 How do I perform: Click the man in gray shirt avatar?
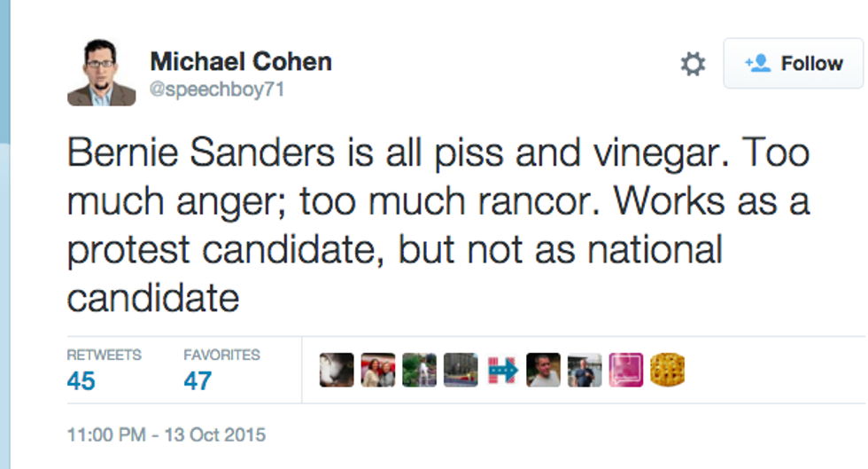(543, 370)
